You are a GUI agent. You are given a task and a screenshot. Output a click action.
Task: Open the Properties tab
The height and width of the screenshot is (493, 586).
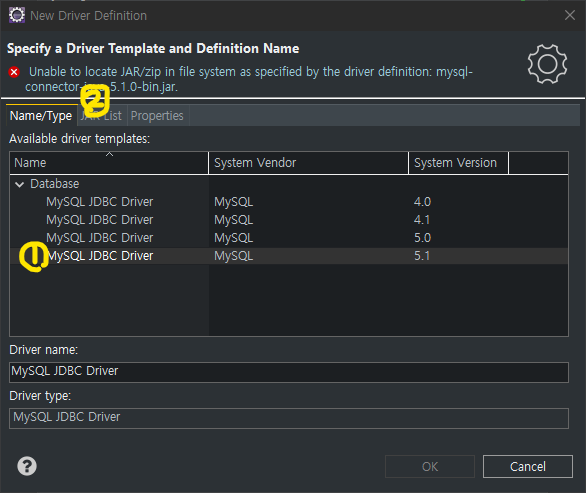pyautogui.click(x=157, y=116)
